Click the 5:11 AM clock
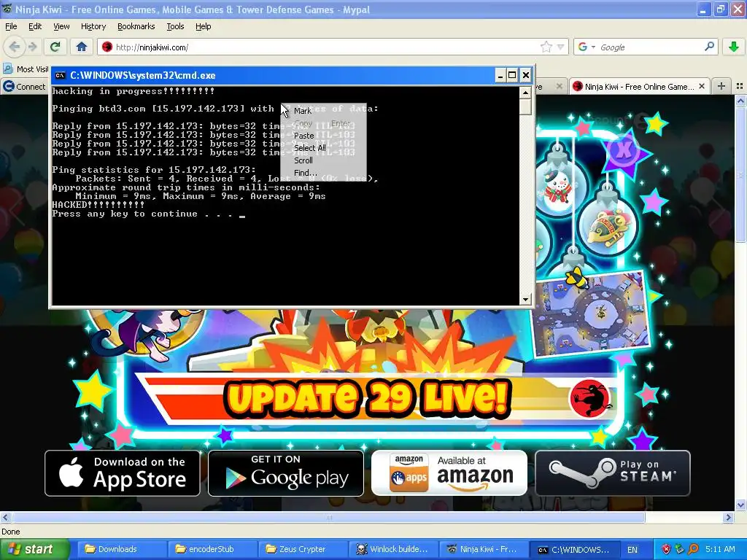Screen dimensions: 747x560 click(x=720, y=550)
